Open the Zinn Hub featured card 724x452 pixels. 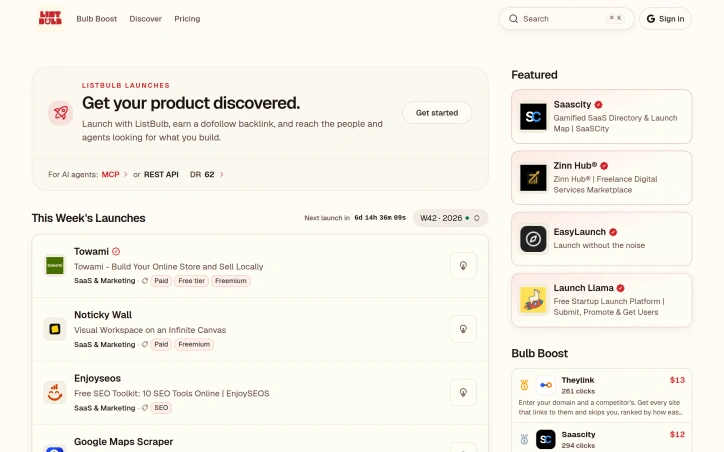coord(602,178)
